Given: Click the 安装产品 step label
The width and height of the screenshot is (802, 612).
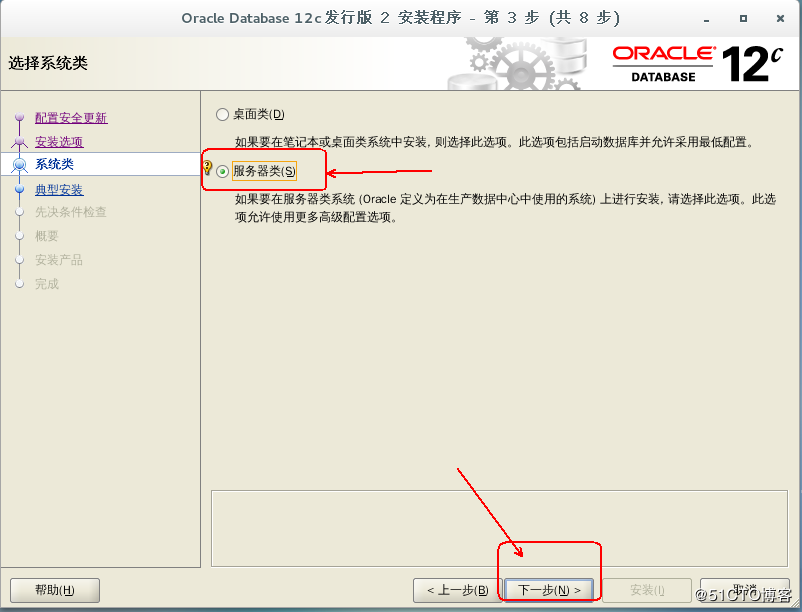Looking at the screenshot, I should tap(59, 260).
